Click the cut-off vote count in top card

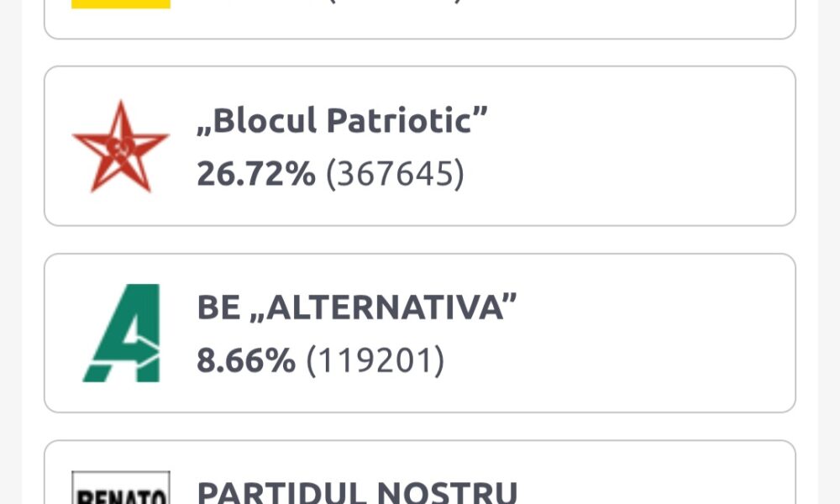[x=395, y=2]
